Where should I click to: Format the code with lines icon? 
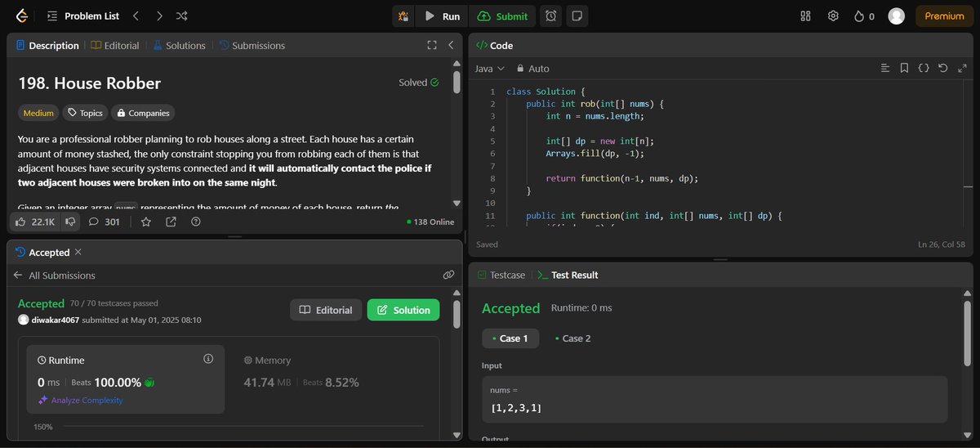[x=885, y=69]
